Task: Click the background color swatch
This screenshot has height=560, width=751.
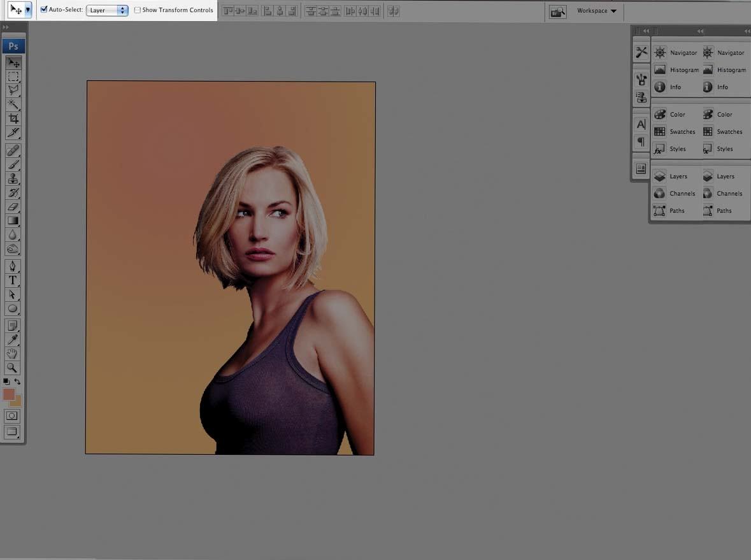Action: (17, 403)
